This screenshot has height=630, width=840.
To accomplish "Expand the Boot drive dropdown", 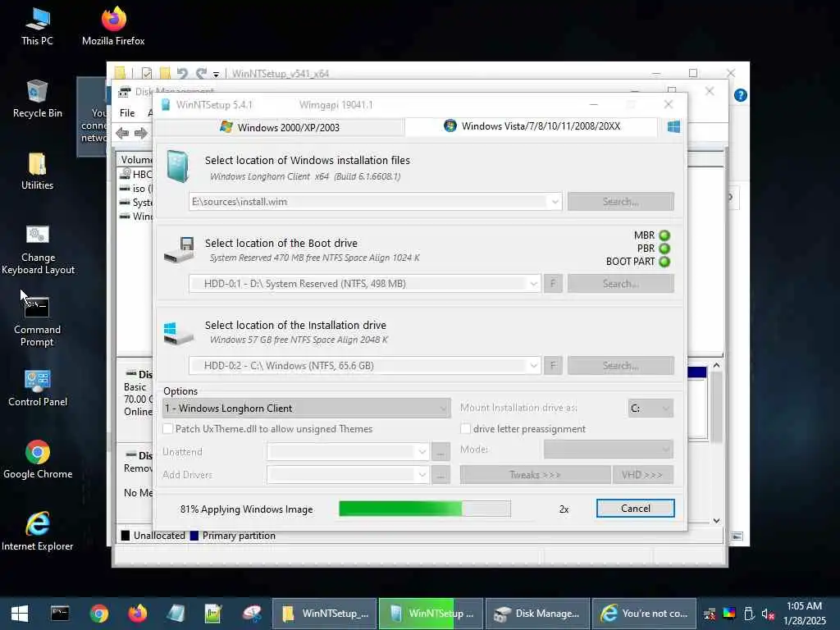I will click(x=533, y=284).
